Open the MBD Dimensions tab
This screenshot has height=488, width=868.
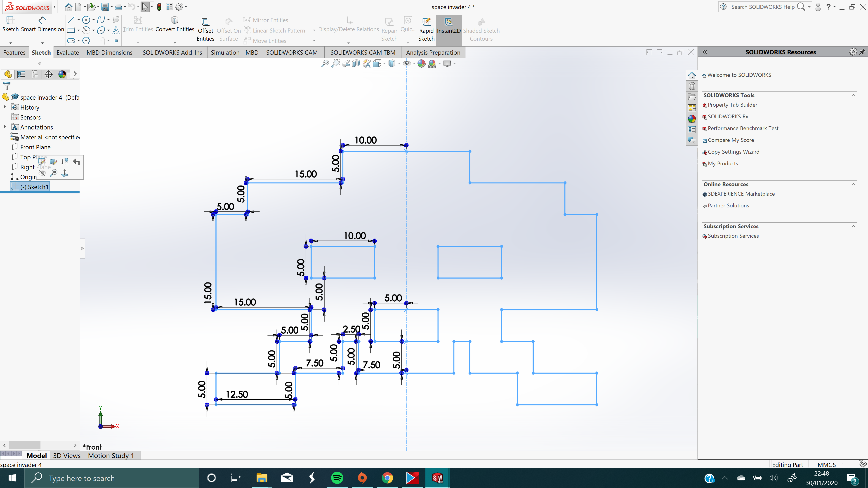(x=109, y=53)
